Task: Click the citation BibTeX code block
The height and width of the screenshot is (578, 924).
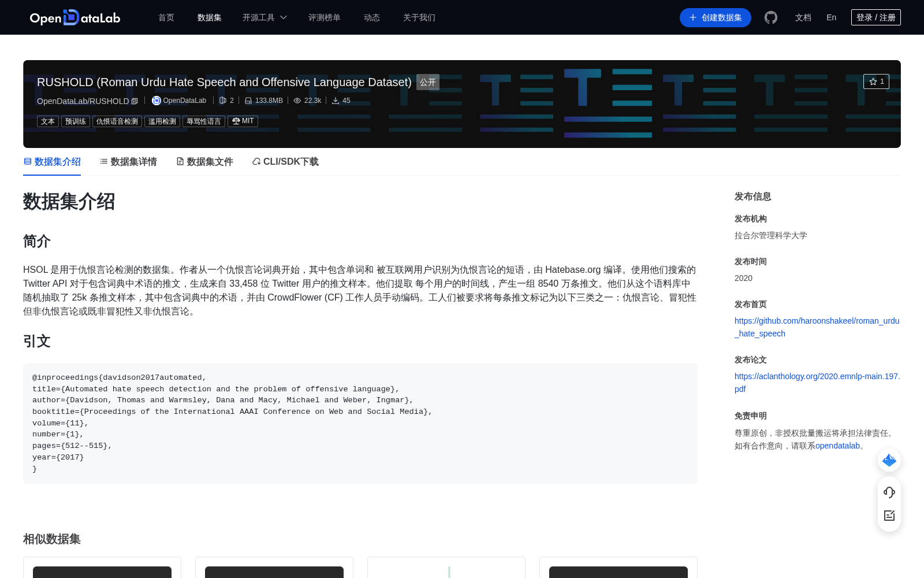Action: click(x=360, y=423)
